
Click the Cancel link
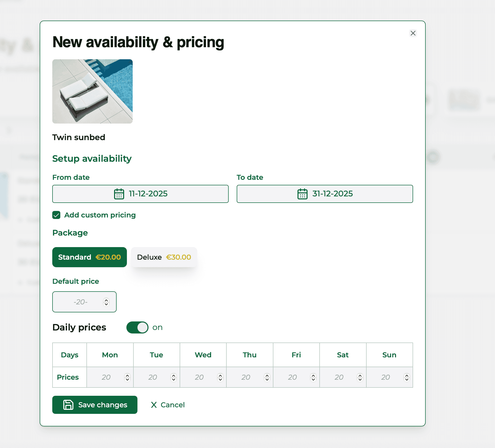tap(173, 405)
